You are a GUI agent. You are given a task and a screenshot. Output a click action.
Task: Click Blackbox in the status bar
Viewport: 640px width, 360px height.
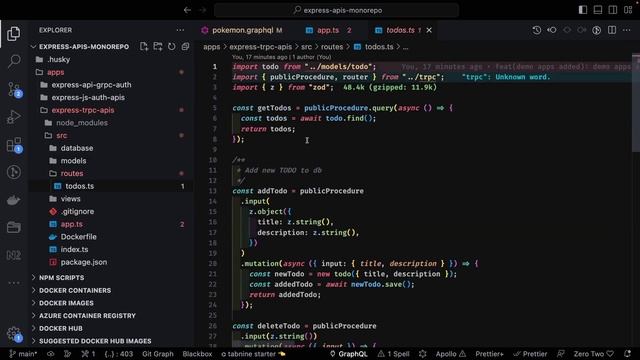point(197,354)
